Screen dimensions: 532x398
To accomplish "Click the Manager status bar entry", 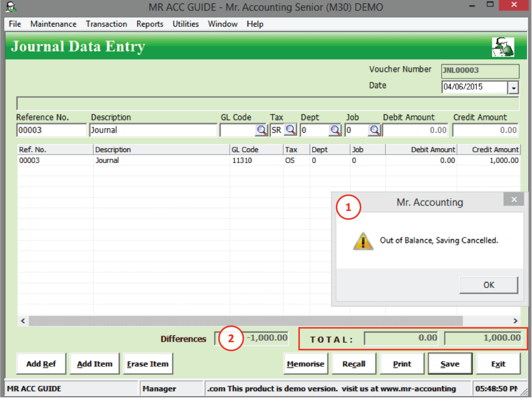I will (x=171, y=389).
